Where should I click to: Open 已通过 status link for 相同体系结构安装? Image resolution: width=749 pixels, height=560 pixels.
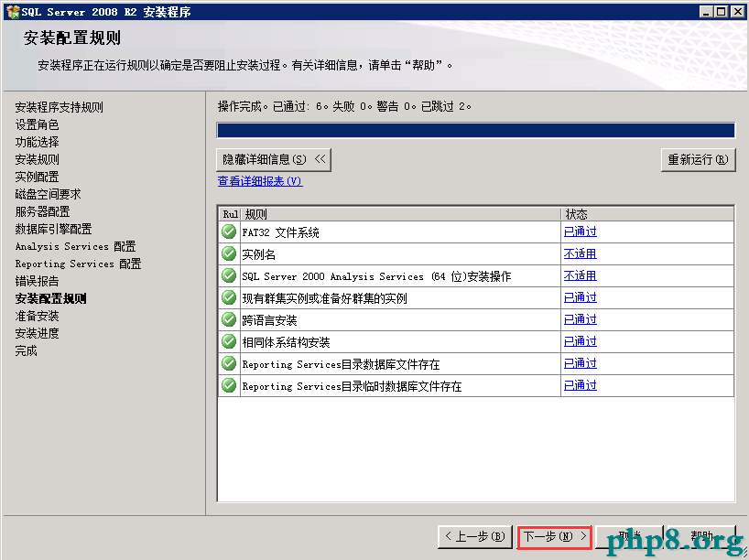pos(581,341)
